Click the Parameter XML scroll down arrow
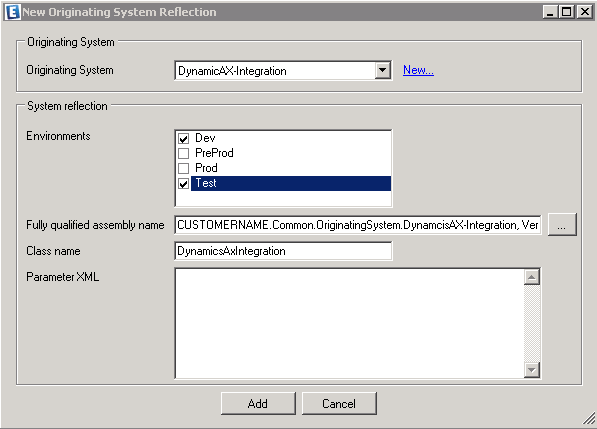 click(532, 370)
